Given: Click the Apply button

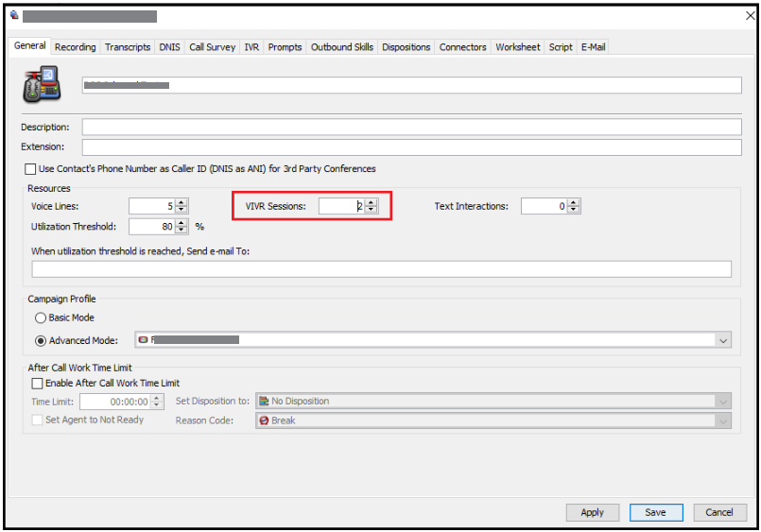Looking at the screenshot, I should [x=592, y=512].
